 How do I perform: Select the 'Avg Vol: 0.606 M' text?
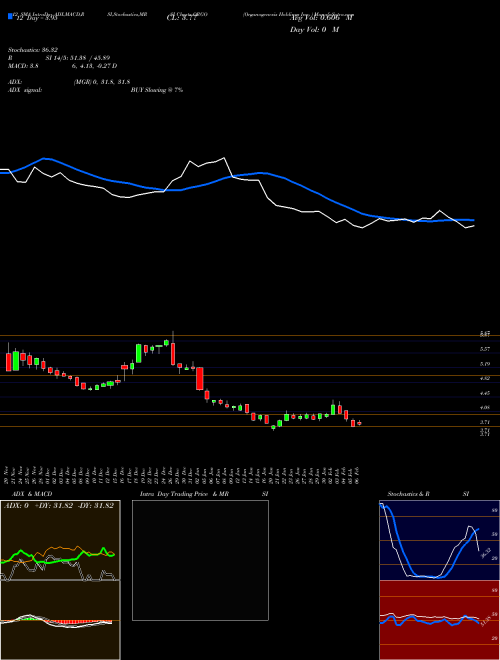pos(322,17)
